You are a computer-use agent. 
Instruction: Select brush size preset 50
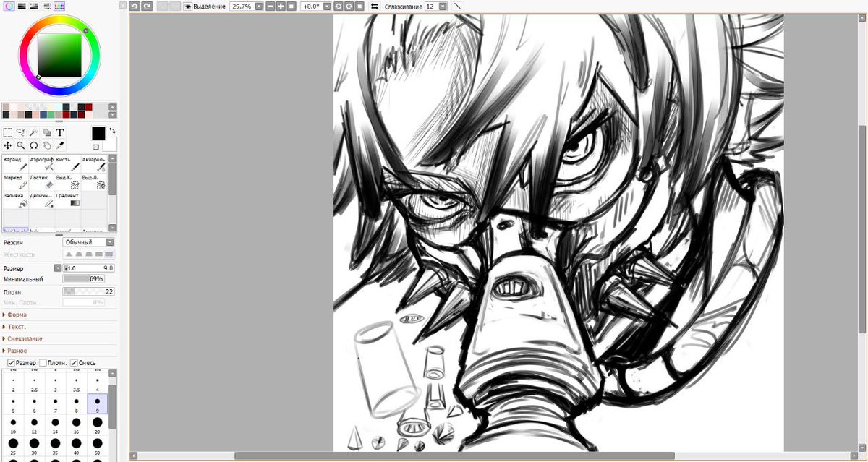pyautogui.click(x=98, y=445)
